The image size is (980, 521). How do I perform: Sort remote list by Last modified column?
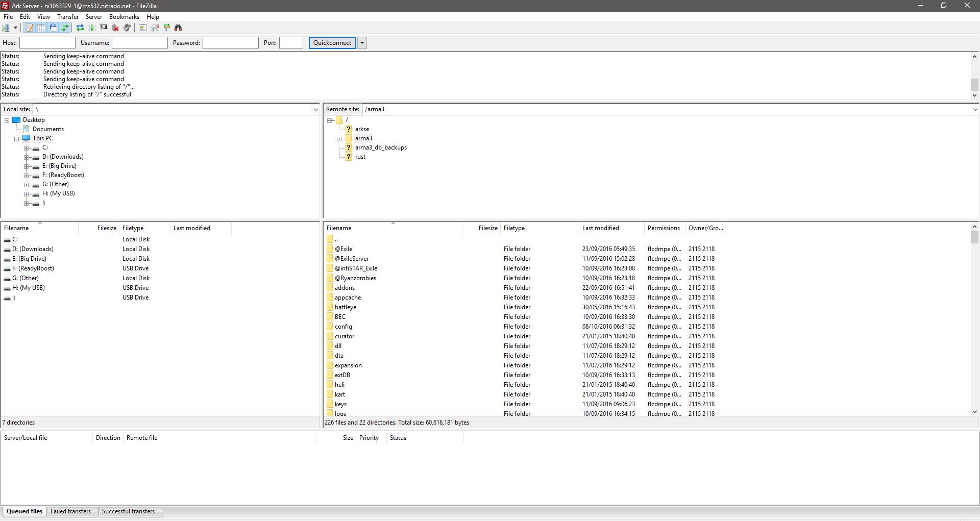click(x=611, y=228)
